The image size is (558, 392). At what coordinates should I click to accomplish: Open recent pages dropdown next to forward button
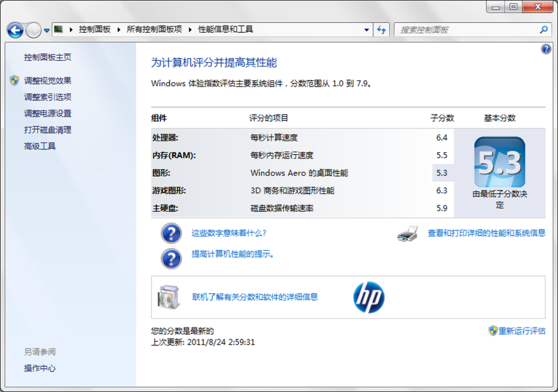(47, 30)
